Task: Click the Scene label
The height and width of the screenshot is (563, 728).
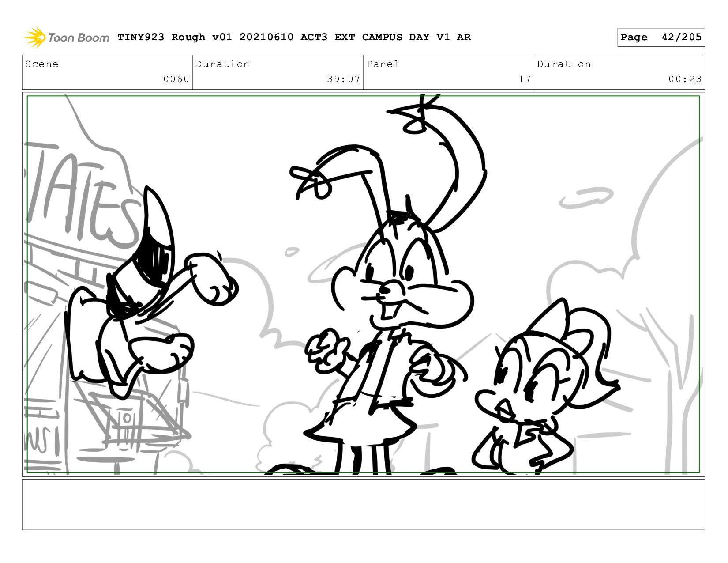Action: pyautogui.click(x=42, y=64)
